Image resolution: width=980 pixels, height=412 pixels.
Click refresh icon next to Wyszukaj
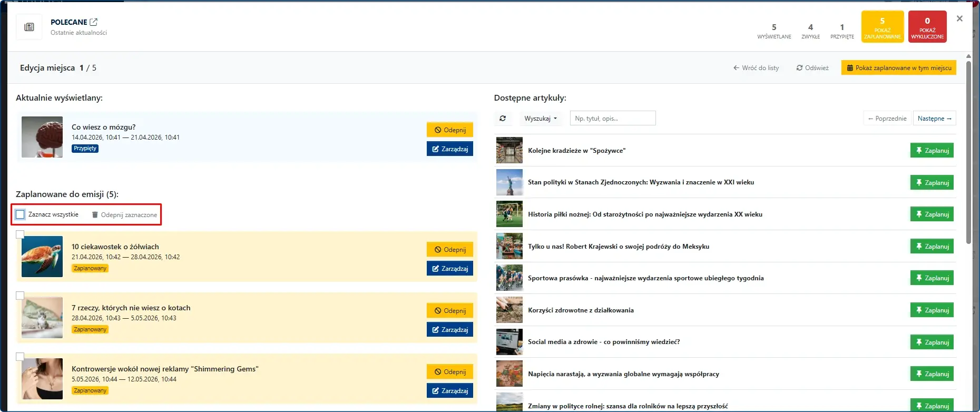[503, 119]
